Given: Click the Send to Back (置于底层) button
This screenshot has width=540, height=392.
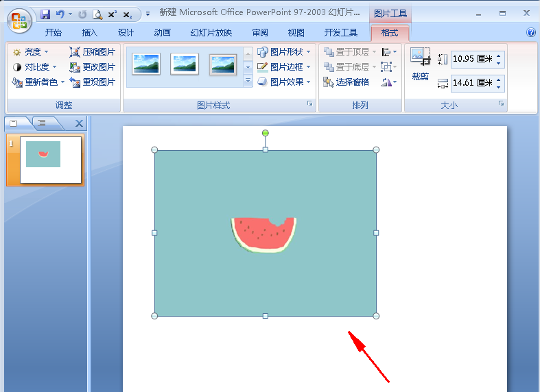Looking at the screenshot, I should (x=346, y=67).
